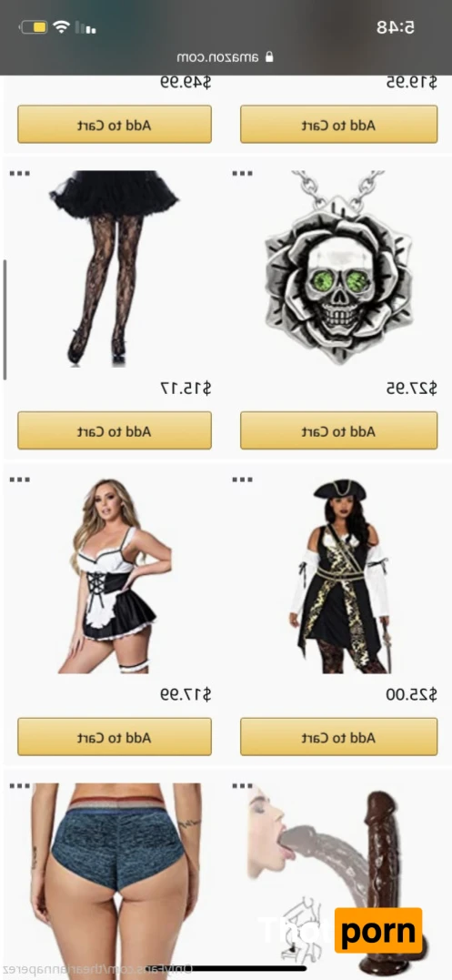Open the three-dot menu for the blue shorts
Viewport: 452px width, 980px height.
(x=19, y=786)
